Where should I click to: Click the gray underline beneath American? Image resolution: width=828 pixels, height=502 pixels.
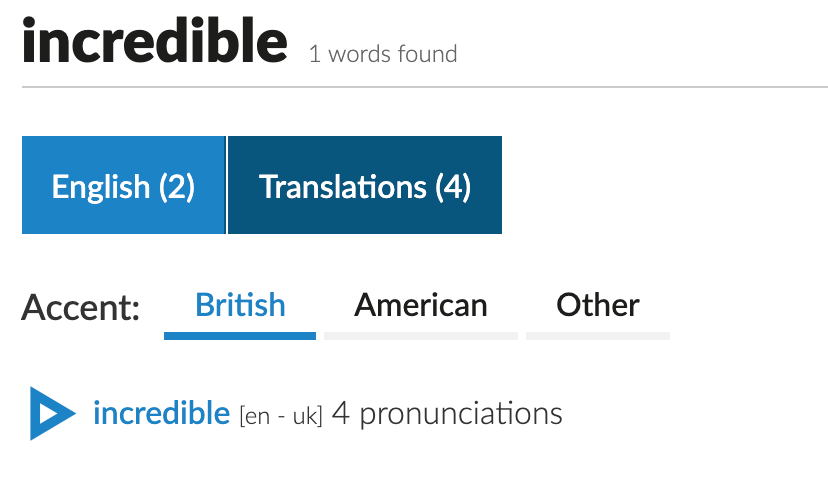tap(421, 335)
